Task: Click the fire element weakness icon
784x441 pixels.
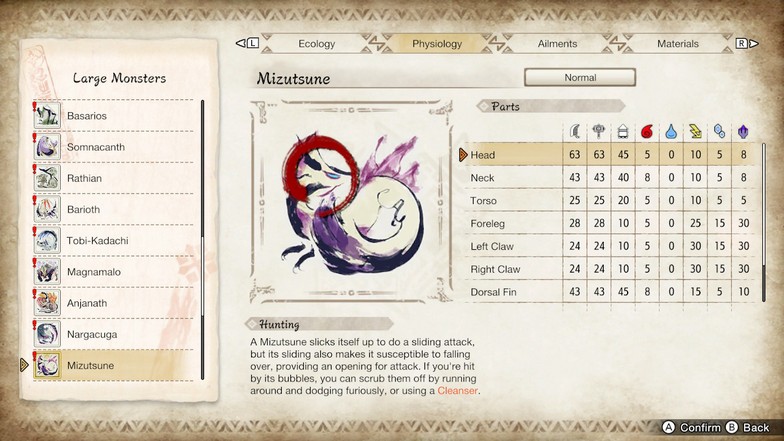Action: click(647, 132)
